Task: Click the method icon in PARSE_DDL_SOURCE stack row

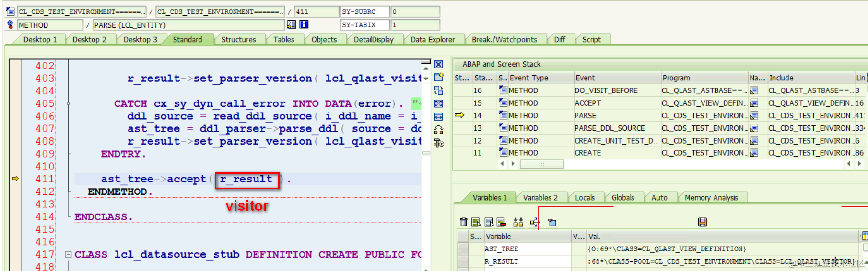Action: point(503,128)
